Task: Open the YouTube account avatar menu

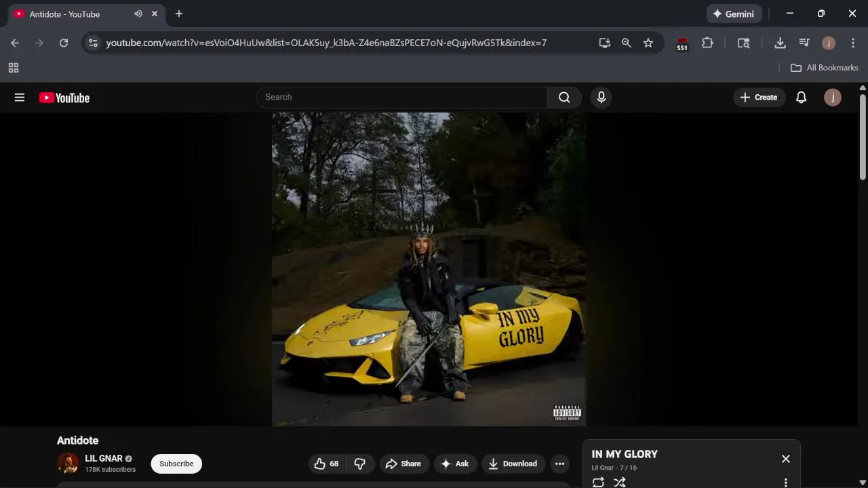Action: tap(832, 98)
